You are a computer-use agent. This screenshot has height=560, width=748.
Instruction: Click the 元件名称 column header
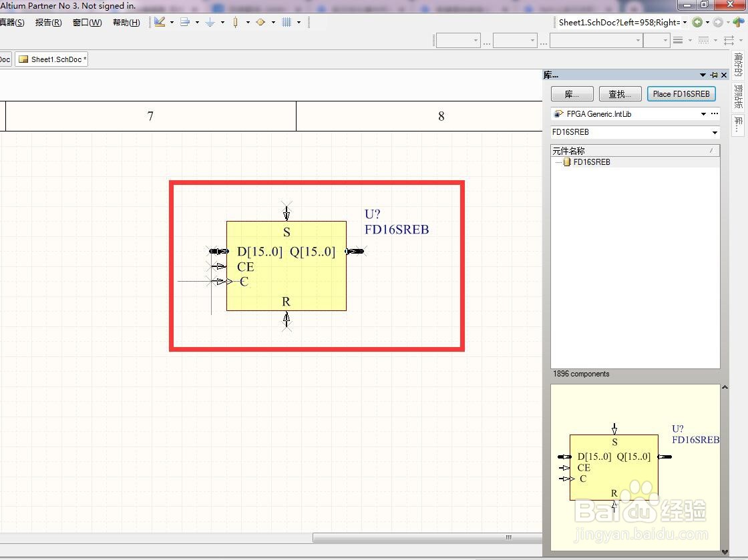pyautogui.click(x=634, y=151)
